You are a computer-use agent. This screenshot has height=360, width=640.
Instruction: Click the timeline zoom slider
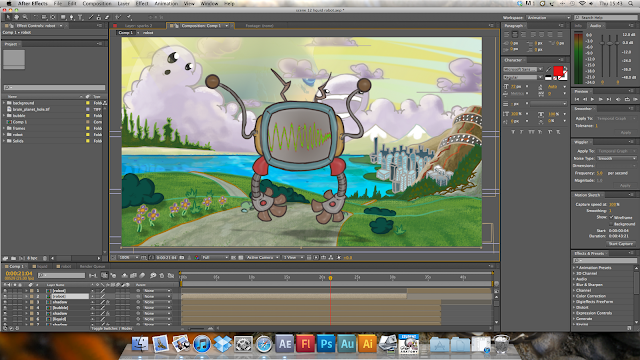(197, 328)
